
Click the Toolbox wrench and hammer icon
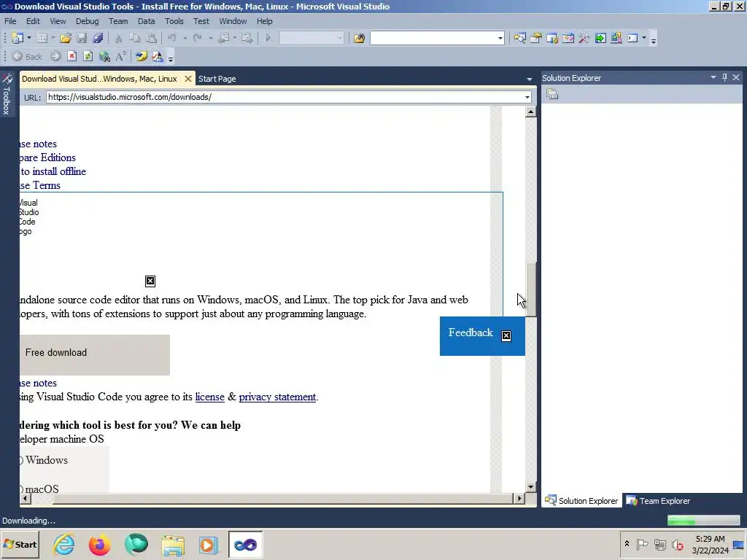(x=584, y=38)
